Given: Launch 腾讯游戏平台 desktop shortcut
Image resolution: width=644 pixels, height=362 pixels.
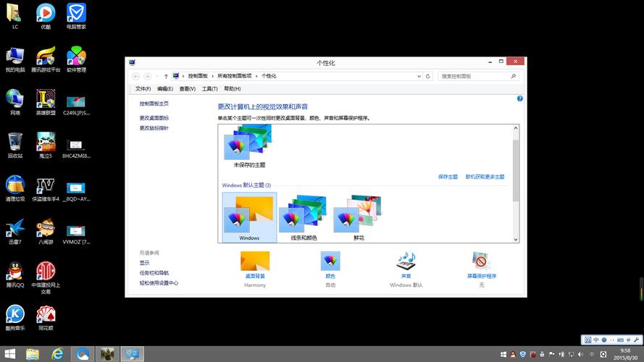Looking at the screenshot, I should [46, 59].
